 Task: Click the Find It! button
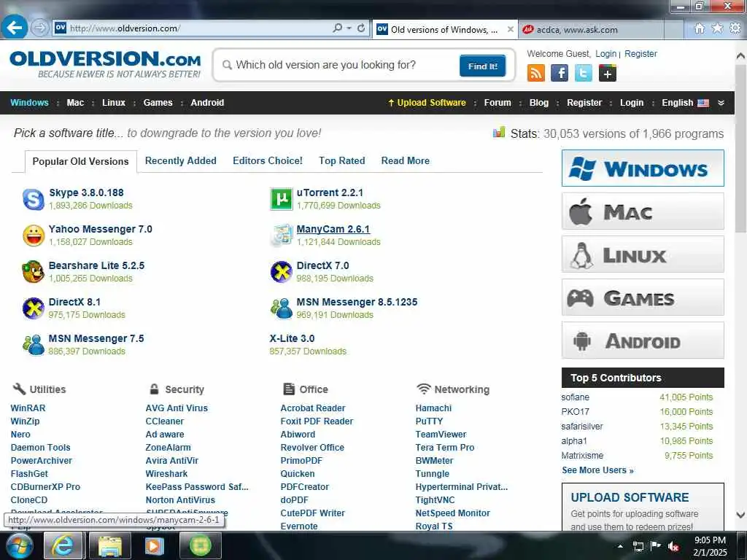[483, 66]
